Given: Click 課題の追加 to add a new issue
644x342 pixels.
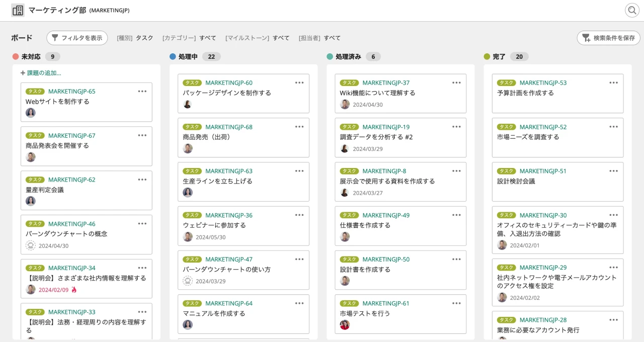Looking at the screenshot, I should 43,72.
